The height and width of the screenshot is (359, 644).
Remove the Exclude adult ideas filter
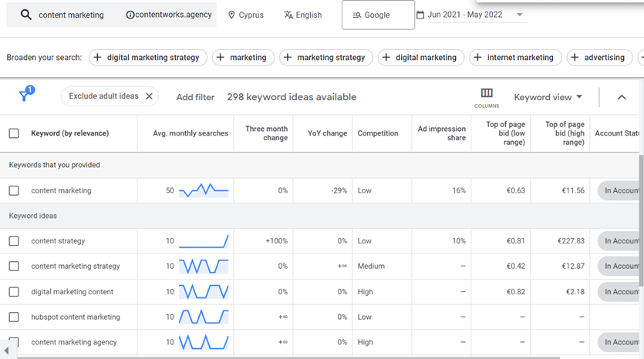point(150,96)
